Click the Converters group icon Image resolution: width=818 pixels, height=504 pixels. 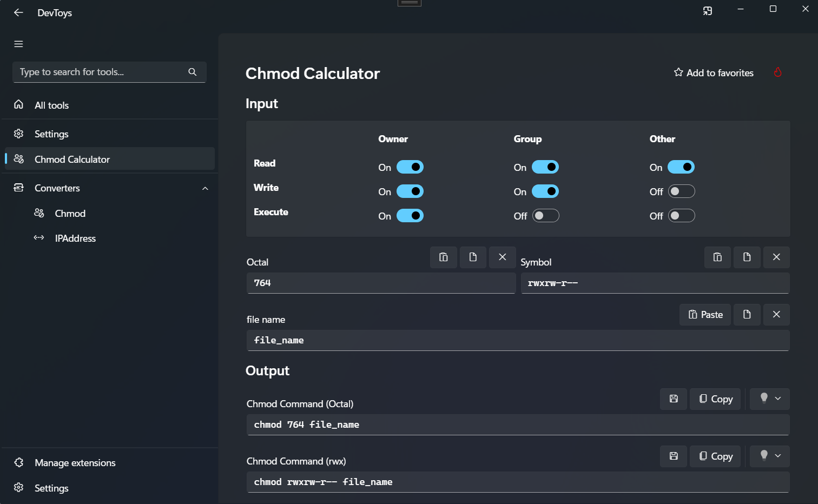point(18,188)
